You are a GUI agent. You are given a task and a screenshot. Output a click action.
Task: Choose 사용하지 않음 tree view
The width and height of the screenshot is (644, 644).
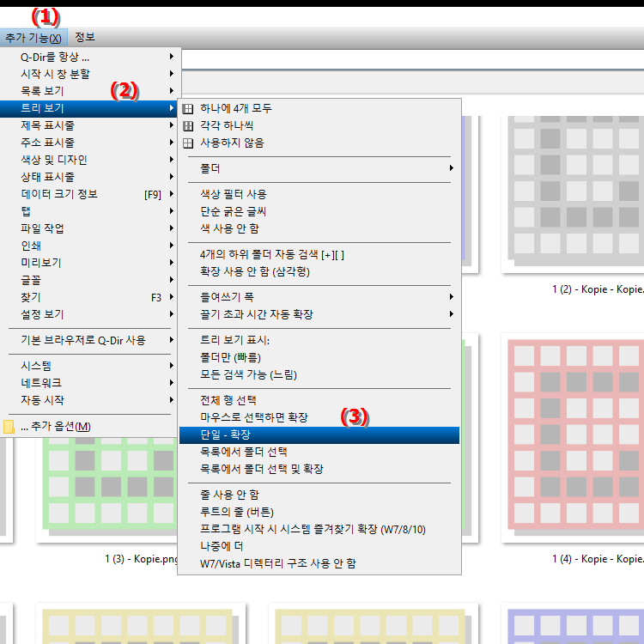click(x=319, y=143)
